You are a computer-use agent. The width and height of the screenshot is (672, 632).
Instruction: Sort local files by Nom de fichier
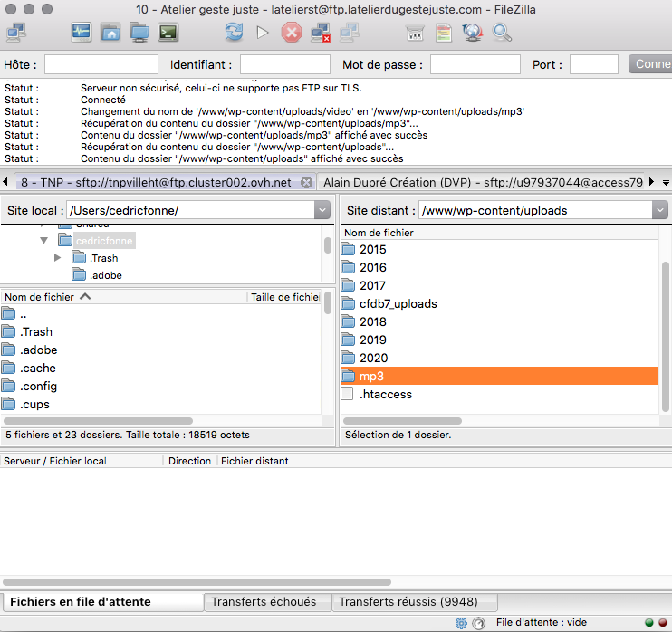123,297
